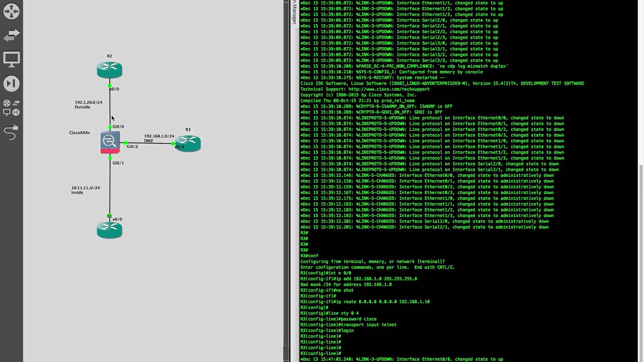Click the cisco.com/techsupport URL text
This screenshot has height=362, width=644.
click(x=389, y=89)
